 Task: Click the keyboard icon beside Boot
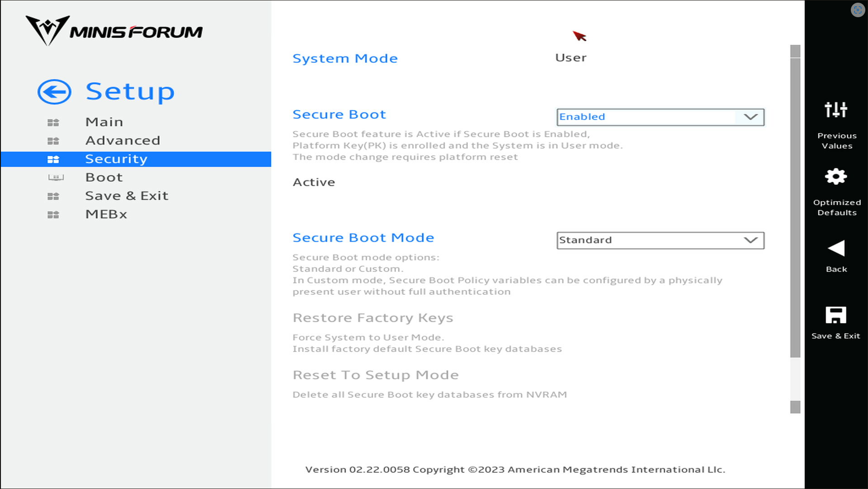coord(56,178)
